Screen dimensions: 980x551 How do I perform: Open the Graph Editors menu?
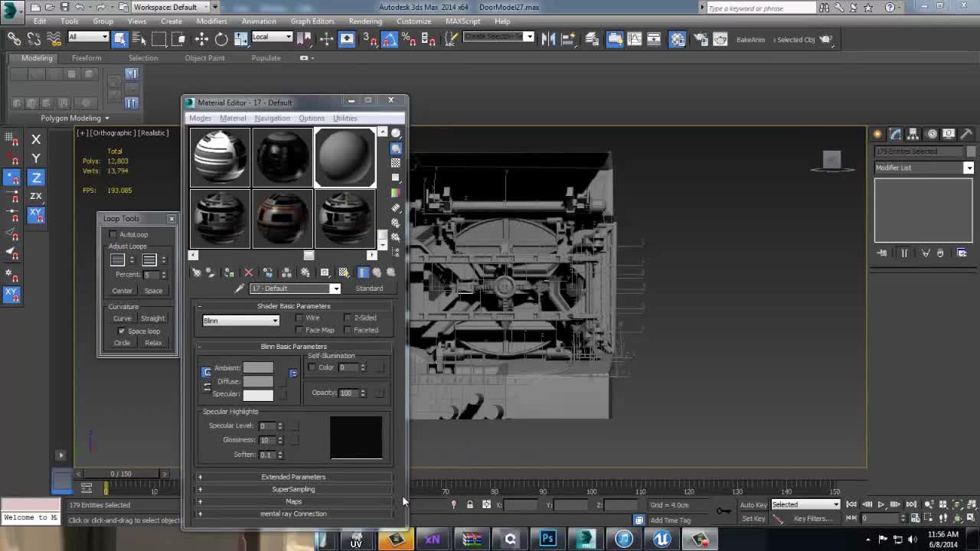[x=312, y=21]
